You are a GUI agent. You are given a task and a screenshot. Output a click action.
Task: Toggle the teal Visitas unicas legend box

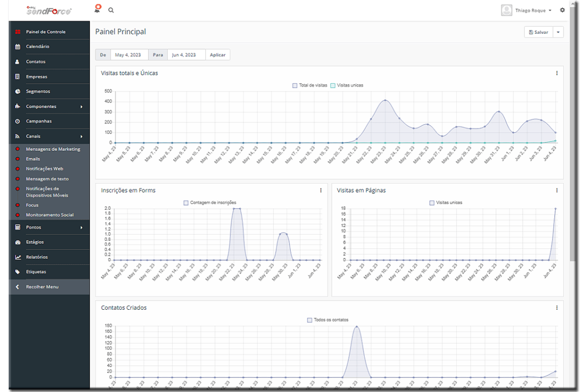[x=333, y=85]
